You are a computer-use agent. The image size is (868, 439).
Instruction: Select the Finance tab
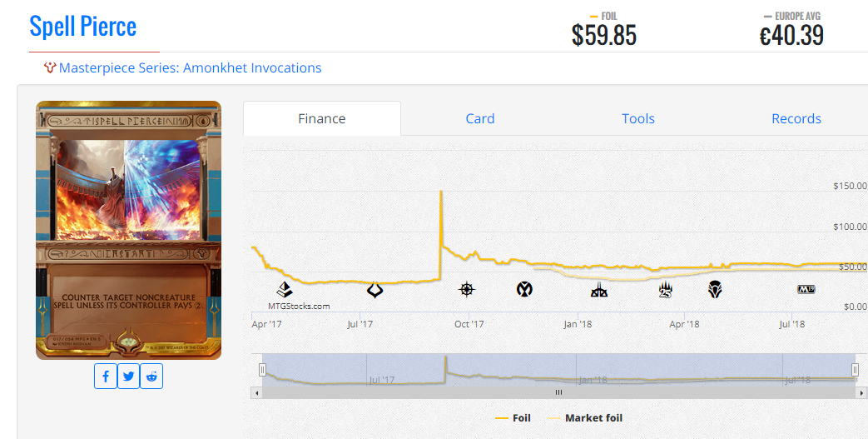click(321, 118)
